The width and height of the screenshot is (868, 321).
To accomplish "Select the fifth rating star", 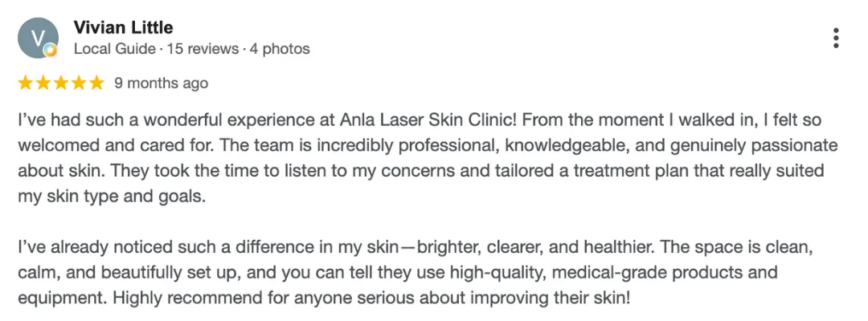I will pos(96,83).
